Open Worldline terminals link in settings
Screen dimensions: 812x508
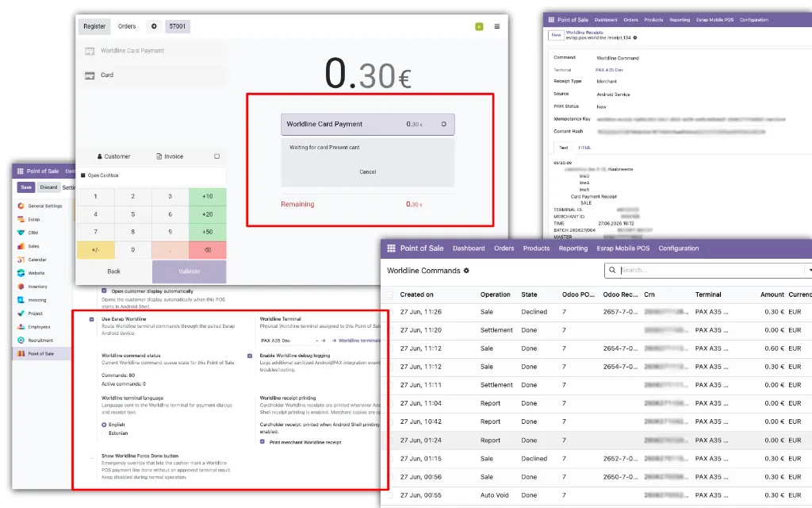click(x=357, y=341)
